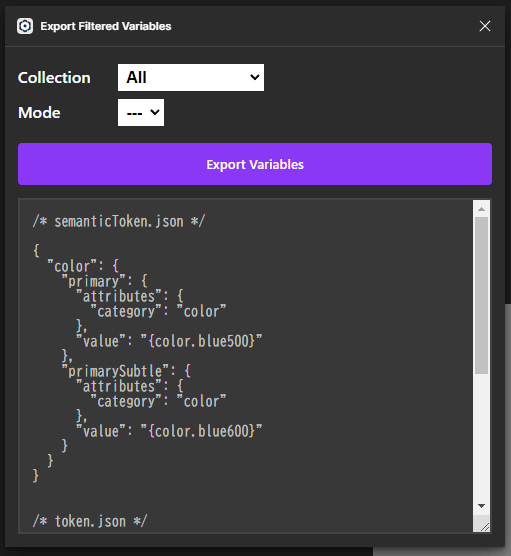Screen dimensions: 511x556
Task: Click the token.json comment line
Action: pyautogui.click(x=90, y=521)
